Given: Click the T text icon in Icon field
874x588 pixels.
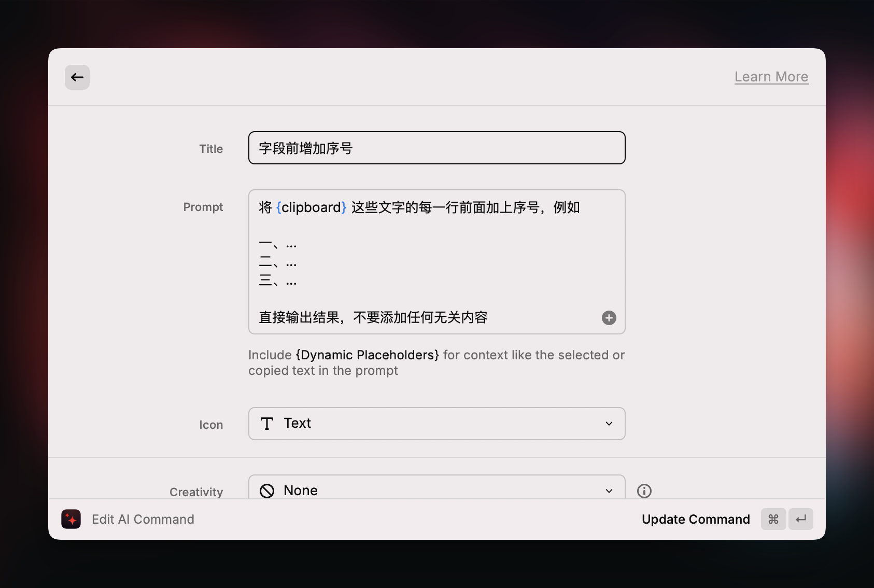Looking at the screenshot, I should click(266, 424).
